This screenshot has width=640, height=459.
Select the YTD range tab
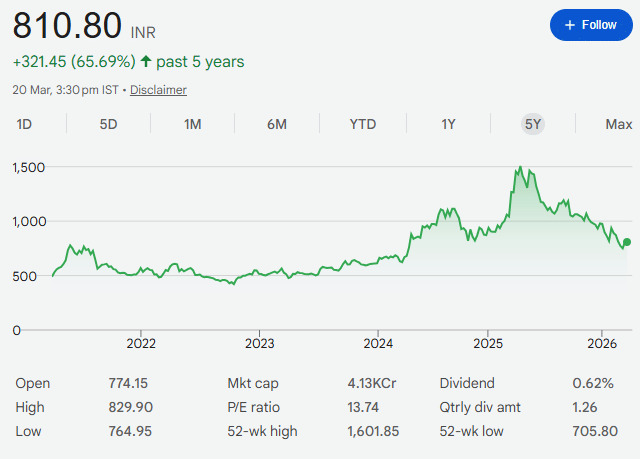pos(363,124)
